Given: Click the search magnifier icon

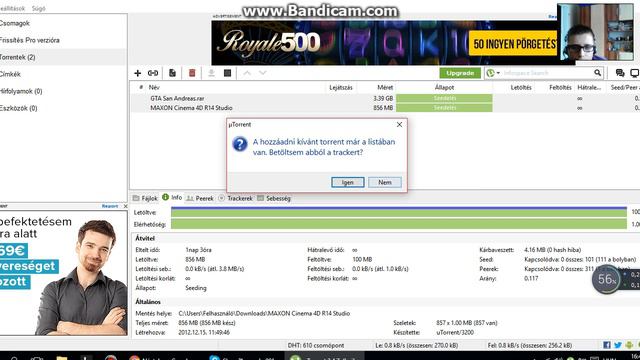Looking at the screenshot, I should coord(598,73).
